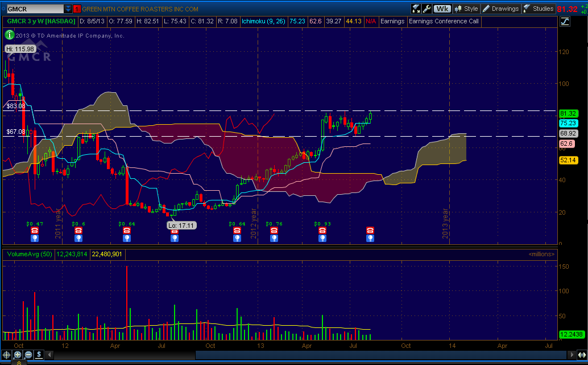Click the $83.08 price level label
The width and height of the screenshot is (588, 365).
pos(16,106)
